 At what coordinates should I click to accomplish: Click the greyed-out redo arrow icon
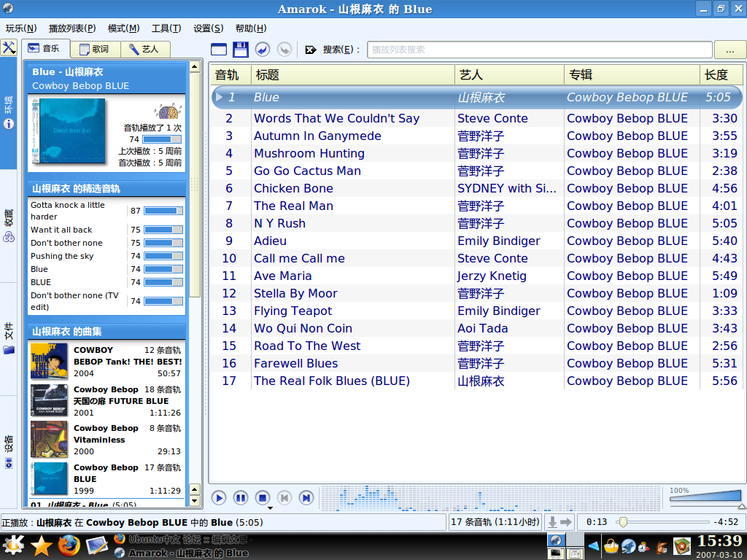tap(285, 49)
